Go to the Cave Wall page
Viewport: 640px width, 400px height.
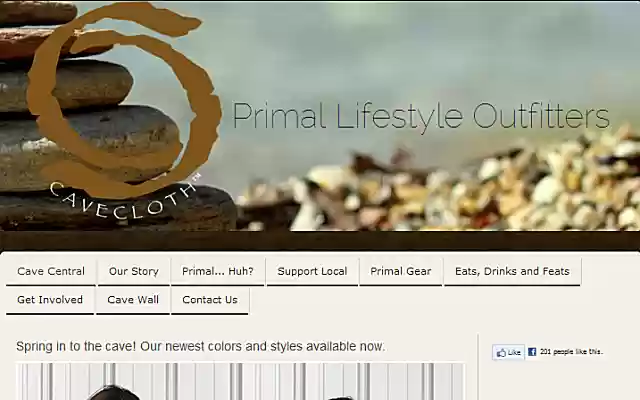(x=133, y=300)
